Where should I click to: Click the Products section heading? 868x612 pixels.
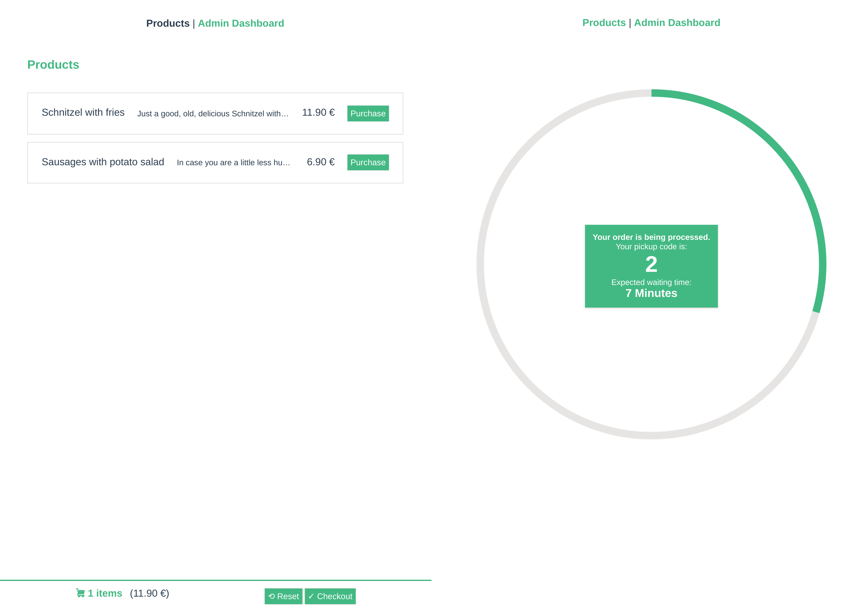[x=53, y=65]
